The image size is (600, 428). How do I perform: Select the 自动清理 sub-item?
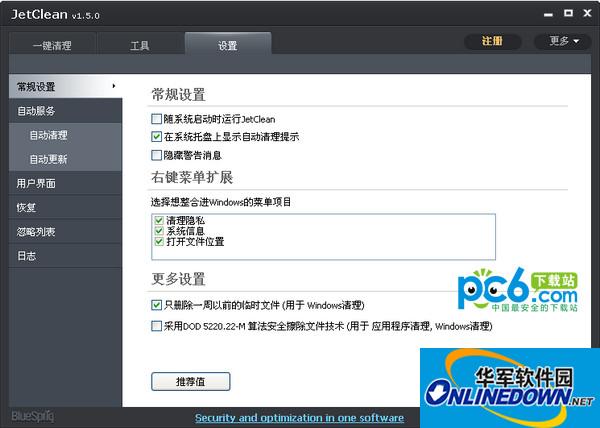pyautogui.click(x=65, y=135)
